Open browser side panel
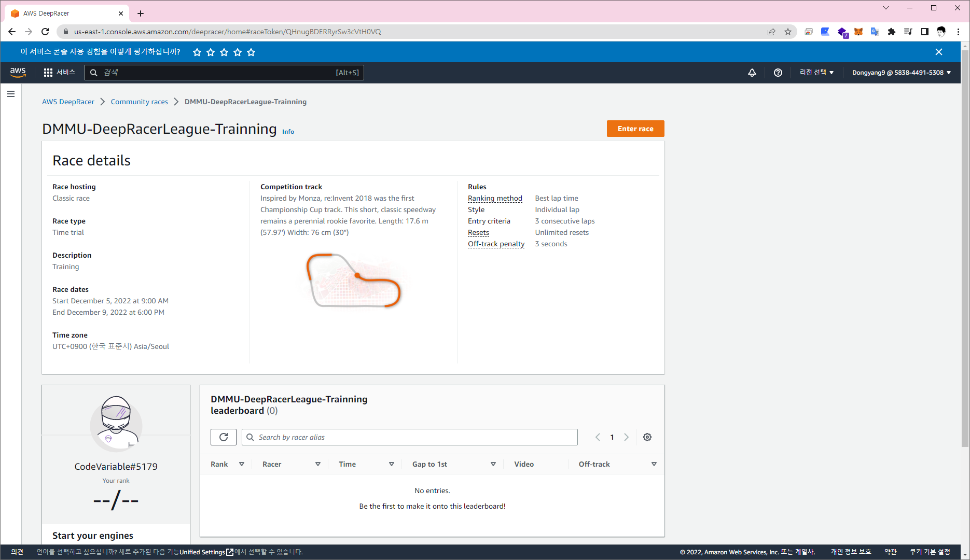Screen dimensions: 970x560 [925, 32]
